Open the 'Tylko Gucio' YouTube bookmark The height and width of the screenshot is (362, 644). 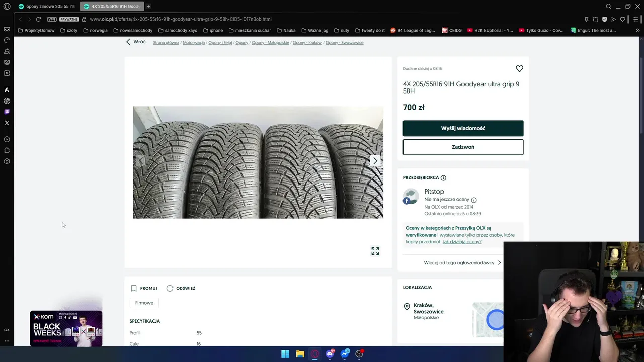click(x=541, y=30)
